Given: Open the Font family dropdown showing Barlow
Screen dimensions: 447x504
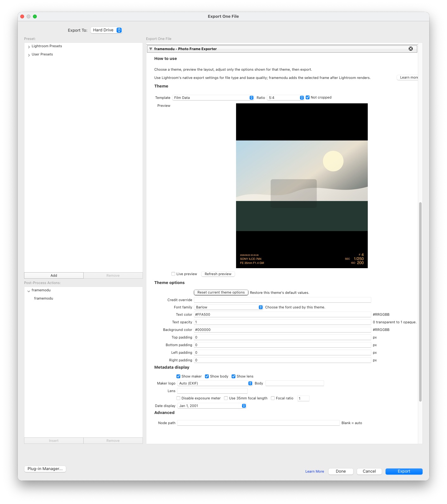Looking at the screenshot, I should tap(228, 307).
